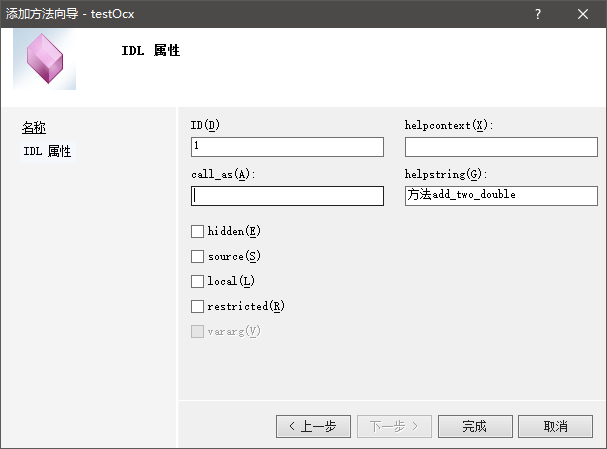Click into the ID(D) input field

click(x=287, y=147)
